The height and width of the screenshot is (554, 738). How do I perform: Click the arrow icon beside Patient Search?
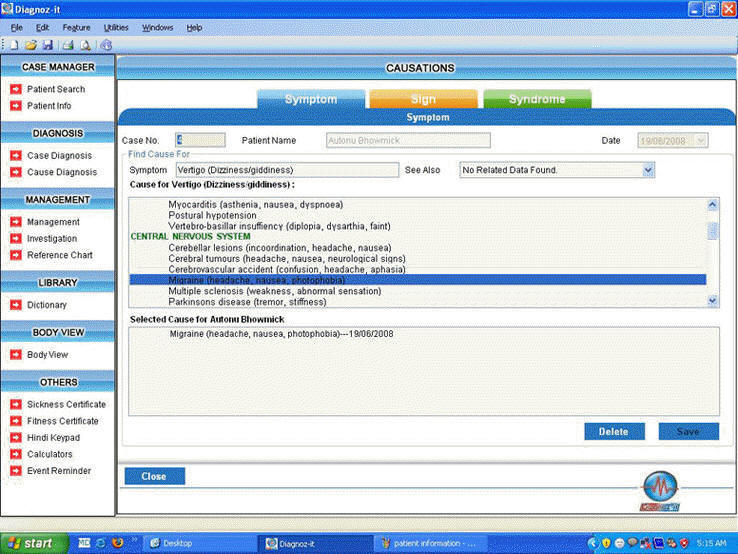click(x=15, y=89)
